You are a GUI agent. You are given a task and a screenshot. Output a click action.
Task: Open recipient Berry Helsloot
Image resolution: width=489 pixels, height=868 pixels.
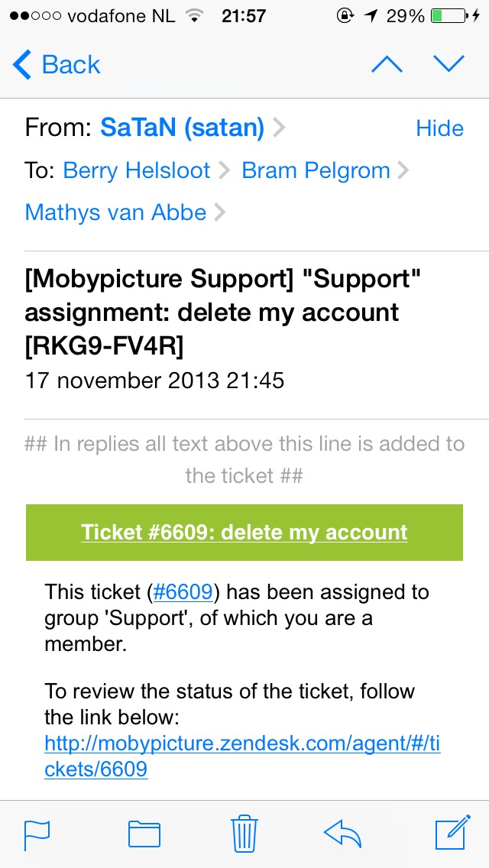click(136, 170)
